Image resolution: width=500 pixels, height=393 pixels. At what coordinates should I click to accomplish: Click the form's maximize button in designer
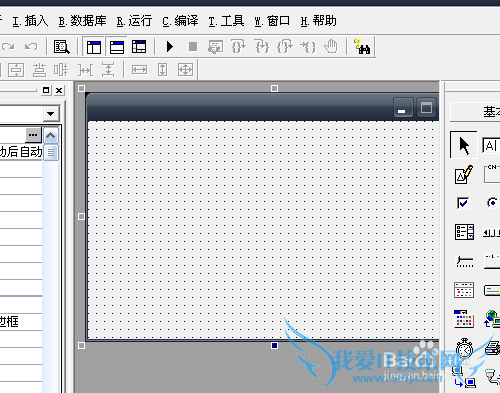point(426,107)
